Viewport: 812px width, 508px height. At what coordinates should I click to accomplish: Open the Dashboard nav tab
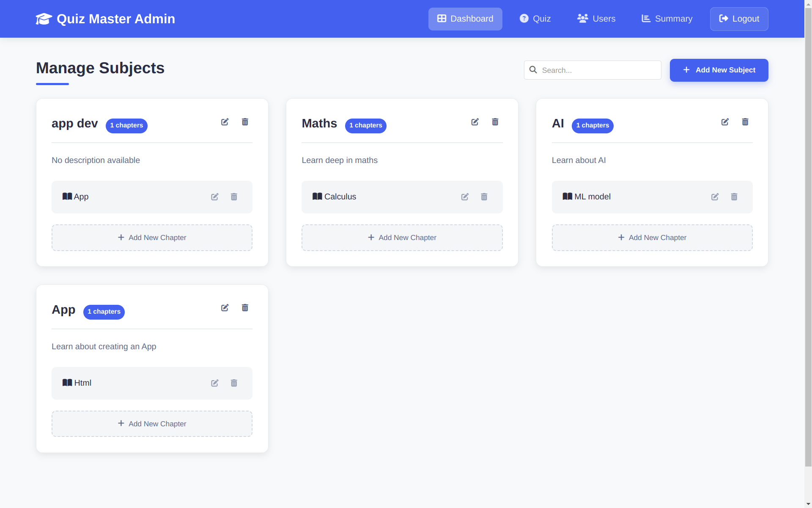pos(465,19)
